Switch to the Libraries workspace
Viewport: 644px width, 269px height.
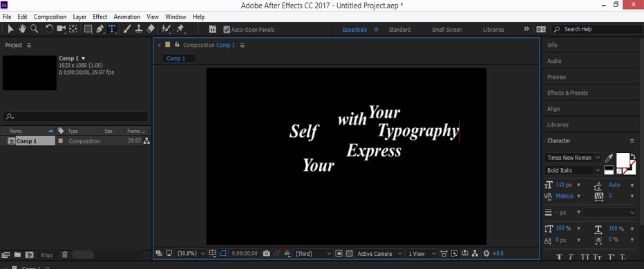pos(493,30)
